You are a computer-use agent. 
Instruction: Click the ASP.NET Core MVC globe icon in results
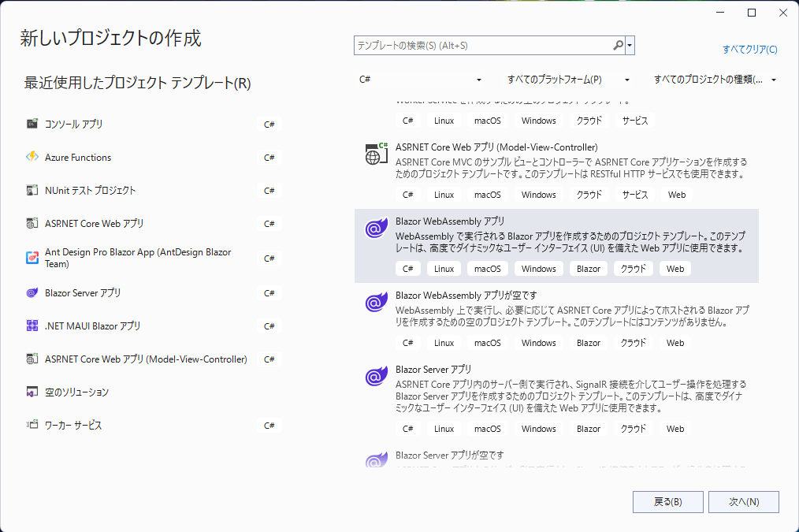click(x=376, y=154)
